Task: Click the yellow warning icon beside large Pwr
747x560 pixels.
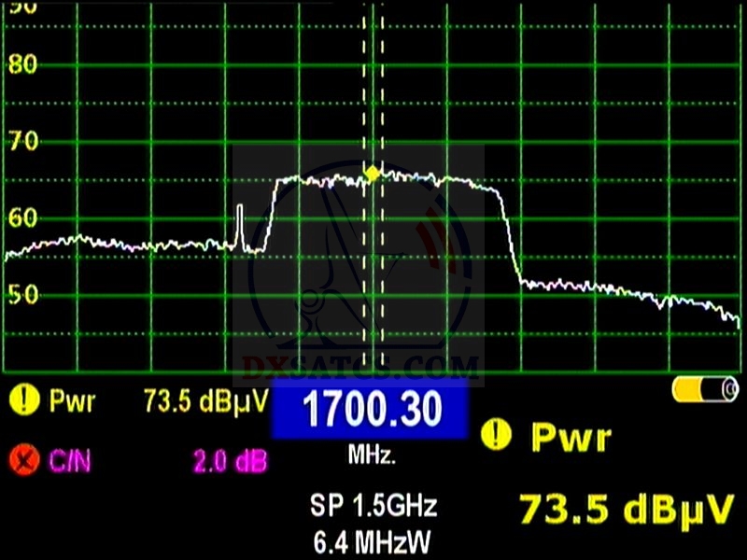Action: (x=497, y=435)
